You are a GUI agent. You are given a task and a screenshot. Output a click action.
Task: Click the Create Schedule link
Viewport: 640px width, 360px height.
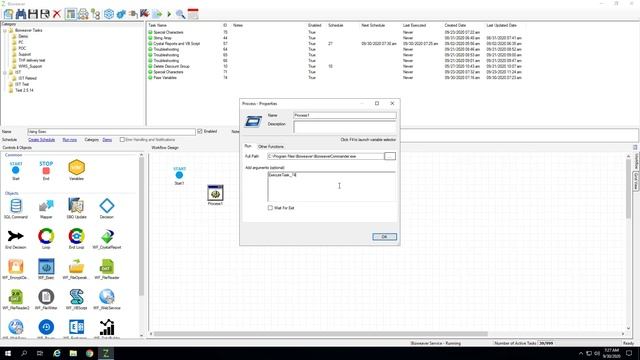(42, 140)
